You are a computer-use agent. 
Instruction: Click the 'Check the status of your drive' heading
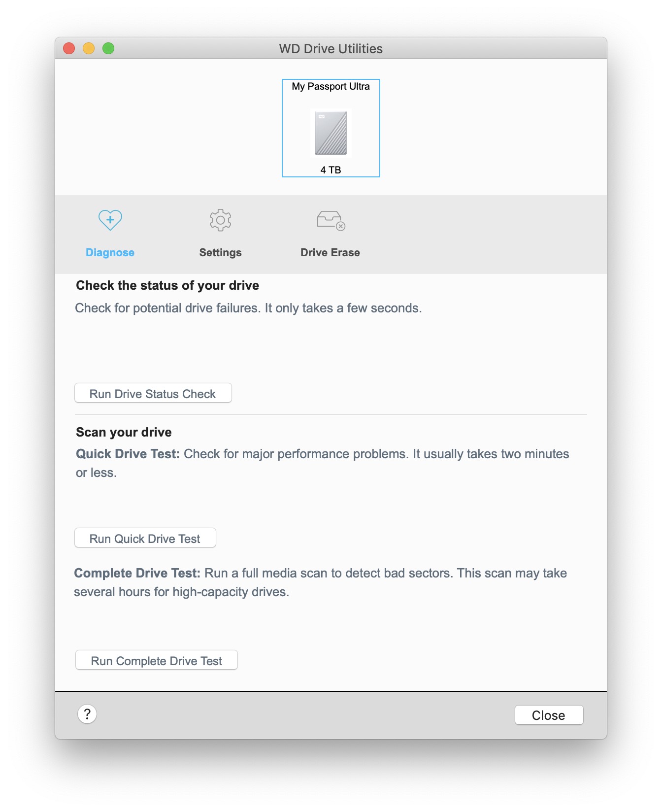pyautogui.click(x=167, y=286)
